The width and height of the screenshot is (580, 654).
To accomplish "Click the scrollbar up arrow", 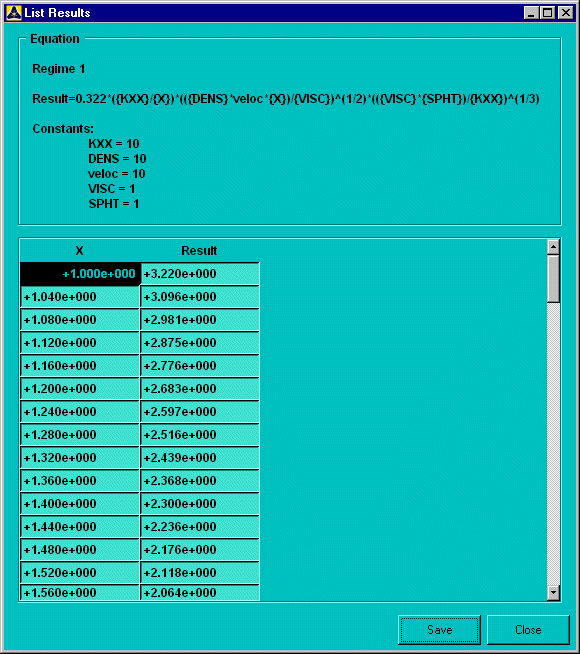I will point(553,247).
